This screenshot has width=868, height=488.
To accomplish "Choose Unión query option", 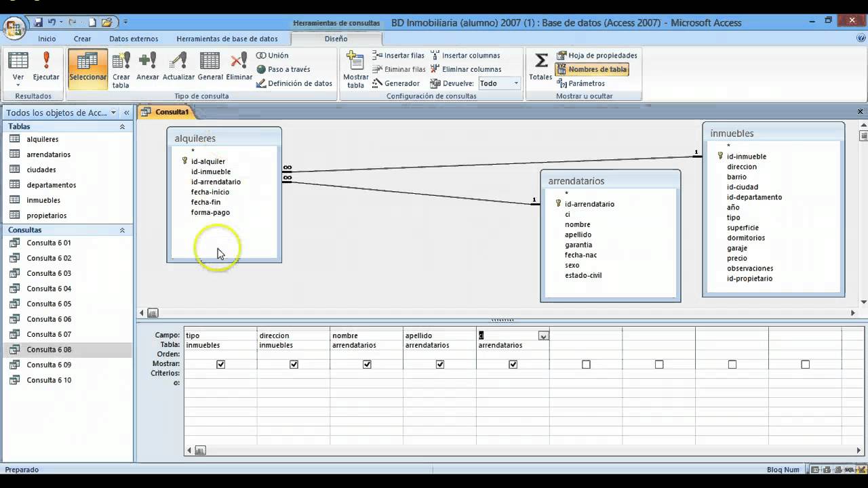I will click(273, 56).
